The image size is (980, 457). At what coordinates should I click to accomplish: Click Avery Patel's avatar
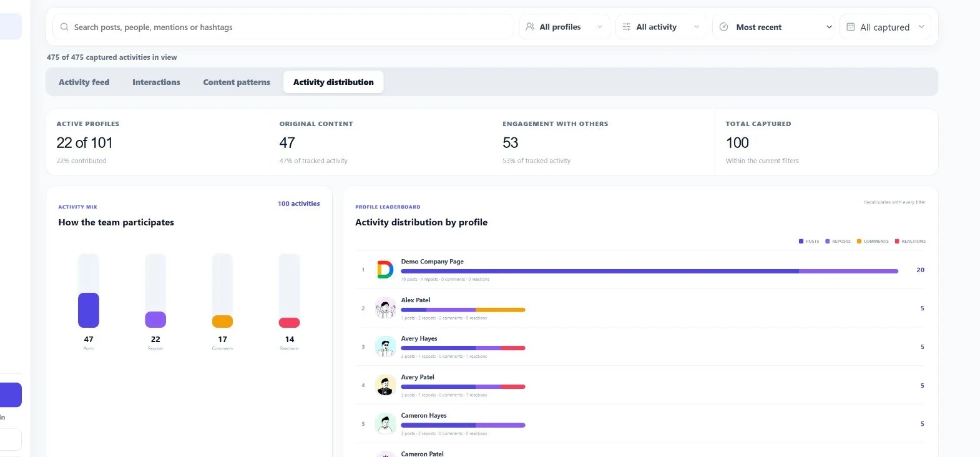(385, 385)
